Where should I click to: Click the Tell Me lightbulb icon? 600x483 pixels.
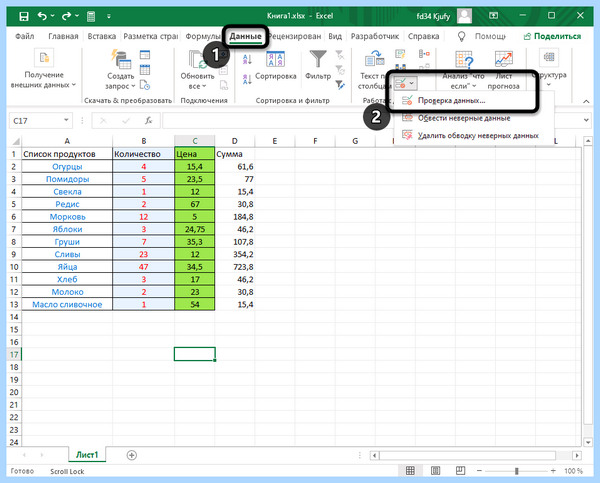coord(462,36)
